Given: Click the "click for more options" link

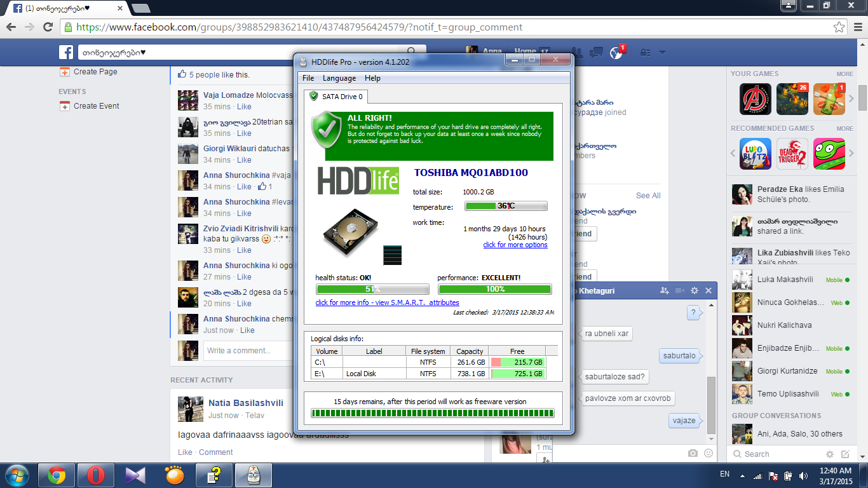Looking at the screenshot, I should tap(515, 245).
